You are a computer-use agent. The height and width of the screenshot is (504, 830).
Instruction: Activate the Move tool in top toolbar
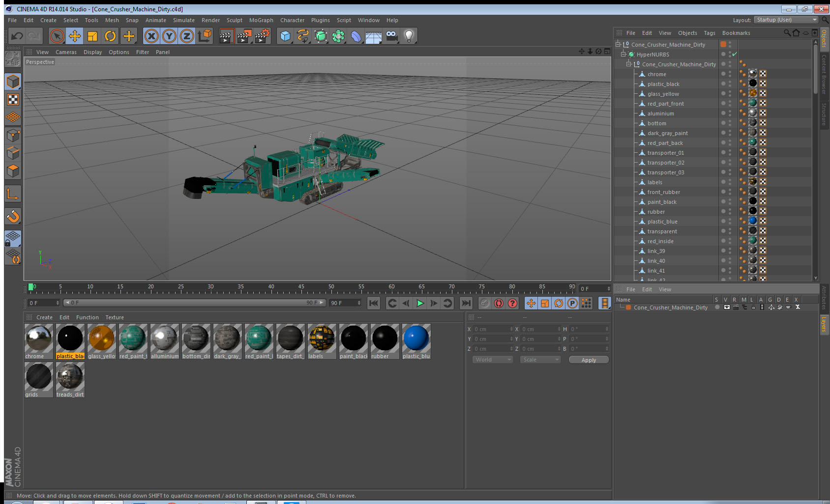pyautogui.click(x=75, y=36)
